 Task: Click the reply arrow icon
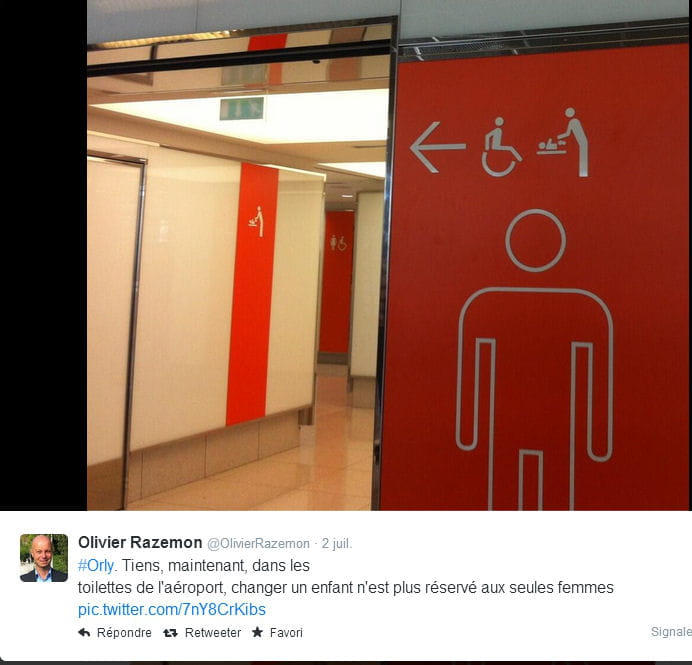point(84,633)
